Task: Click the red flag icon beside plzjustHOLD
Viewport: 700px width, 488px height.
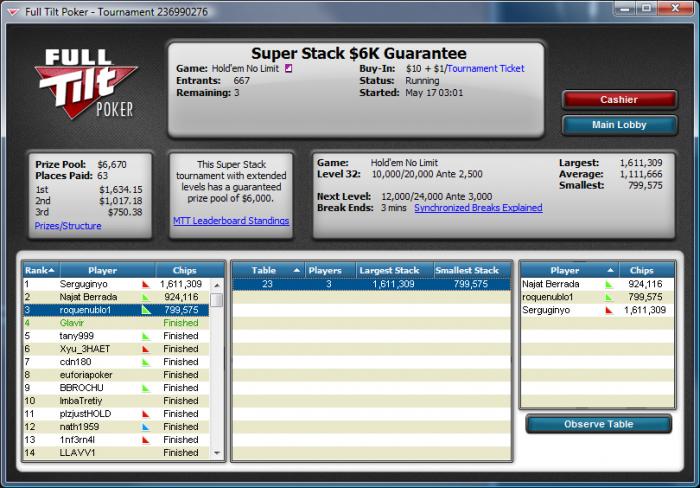Action: [x=146, y=414]
